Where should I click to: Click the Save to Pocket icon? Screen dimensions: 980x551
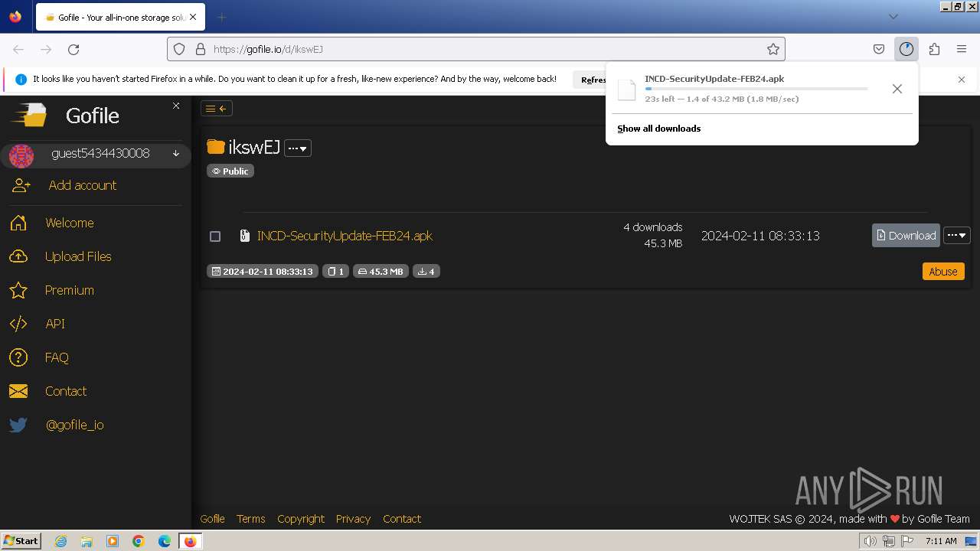(879, 49)
